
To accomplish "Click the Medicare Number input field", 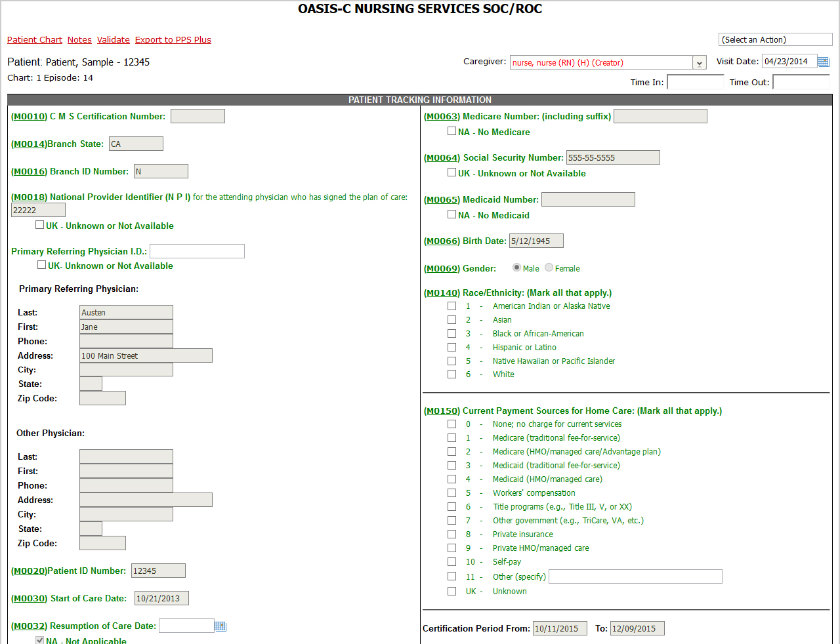I will point(660,117).
